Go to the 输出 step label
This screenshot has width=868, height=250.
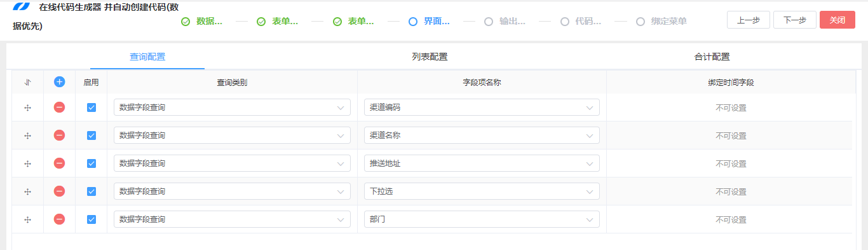513,22
